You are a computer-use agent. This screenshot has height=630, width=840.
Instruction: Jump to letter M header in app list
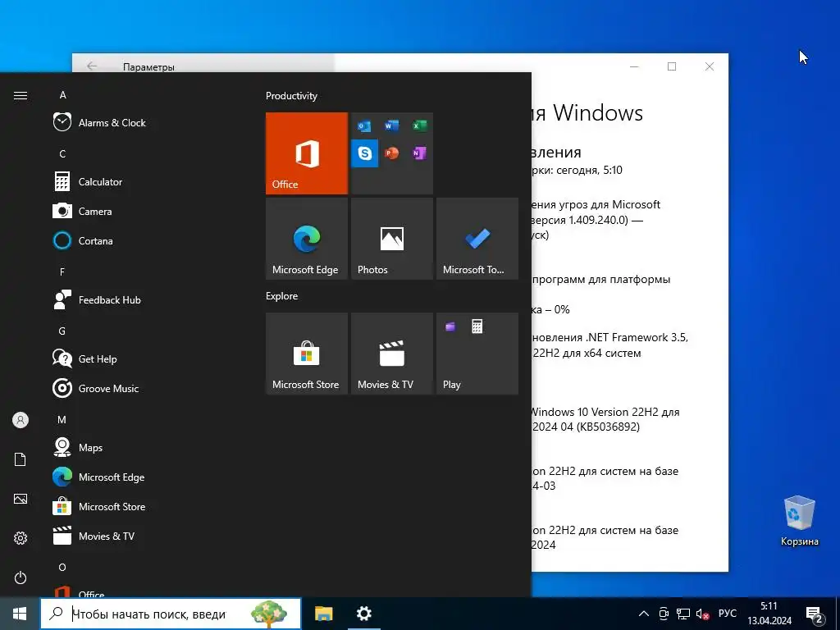tap(62, 419)
